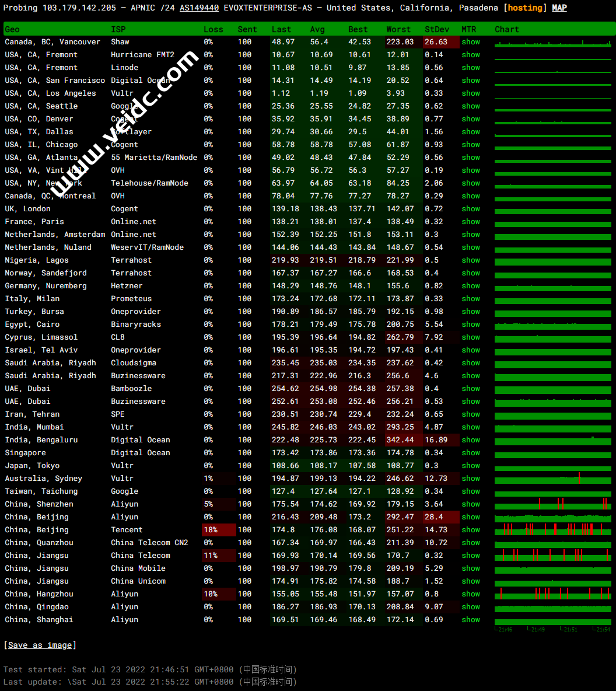
Task: Show MTR for China, Beijing Tencent
Action: [x=471, y=530]
